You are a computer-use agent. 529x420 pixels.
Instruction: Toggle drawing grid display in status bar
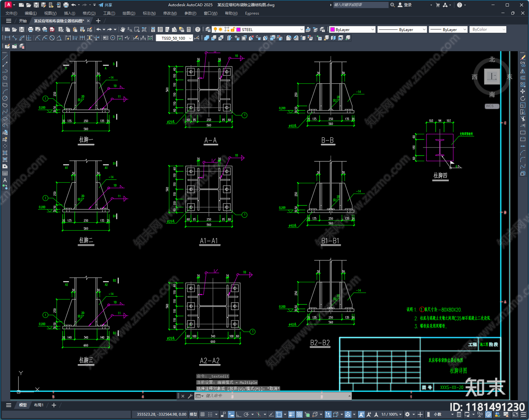tap(202, 414)
